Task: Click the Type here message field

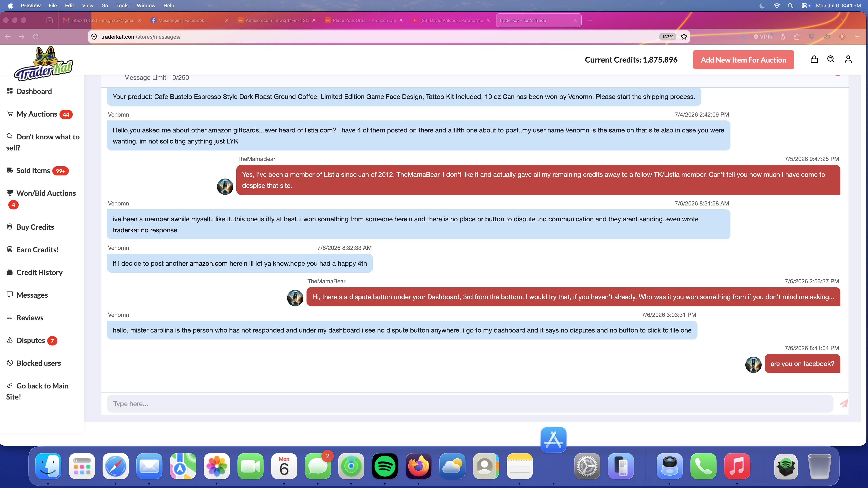Action: click(470, 403)
